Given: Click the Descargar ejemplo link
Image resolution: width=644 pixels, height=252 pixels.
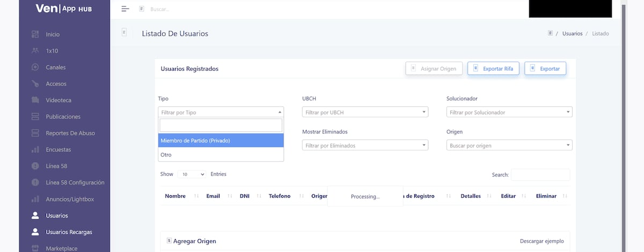Looking at the screenshot, I should 541,241.
